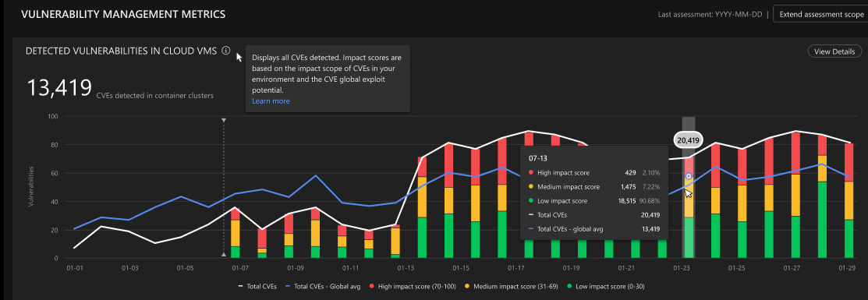Follow the Learn more link in the tooltip
The image size is (868, 300).
[271, 101]
